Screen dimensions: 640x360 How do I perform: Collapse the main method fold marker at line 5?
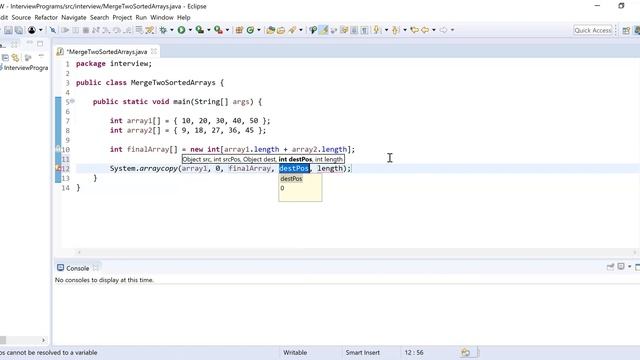(x=72, y=101)
